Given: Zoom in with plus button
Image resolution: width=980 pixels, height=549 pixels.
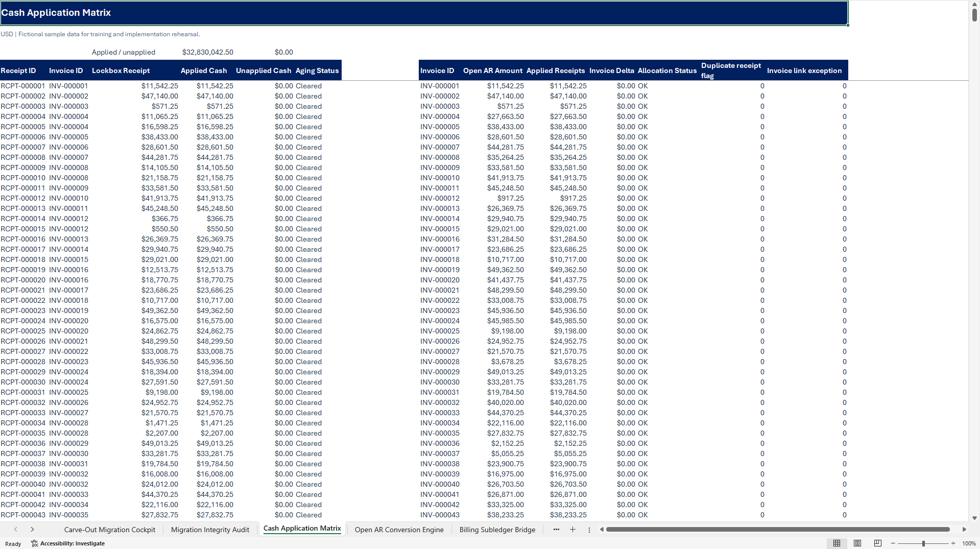Looking at the screenshot, I should (953, 543).
